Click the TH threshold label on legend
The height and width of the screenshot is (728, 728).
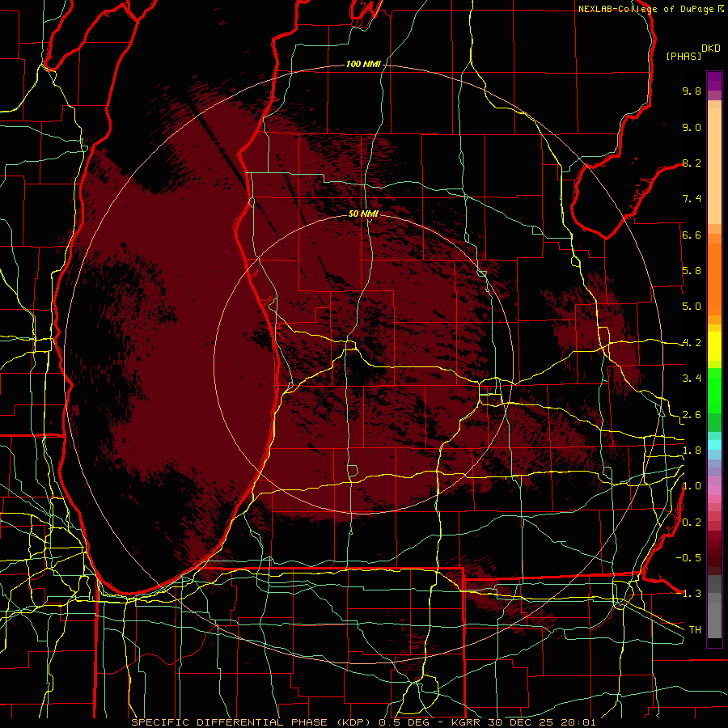[x=695, y=630]
